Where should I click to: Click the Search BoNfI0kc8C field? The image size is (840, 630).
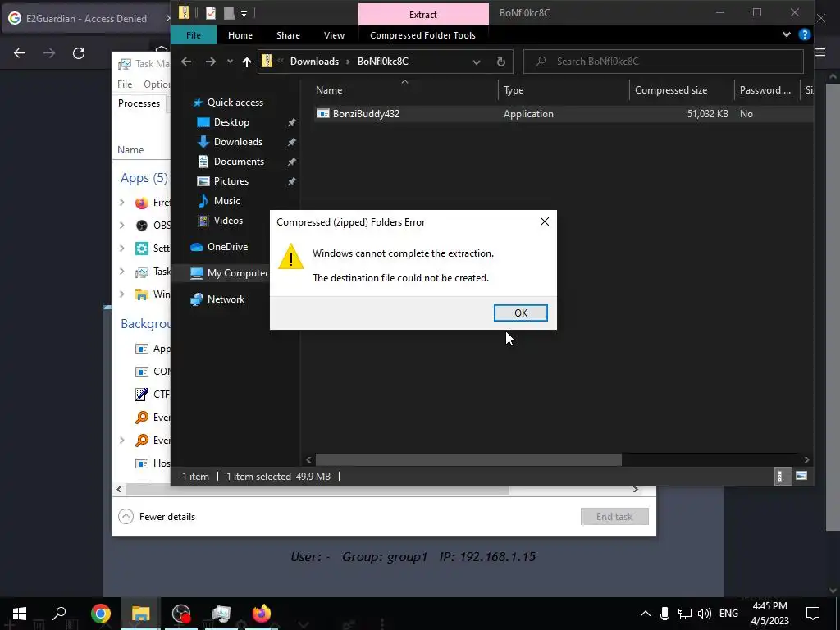point(663,62)
